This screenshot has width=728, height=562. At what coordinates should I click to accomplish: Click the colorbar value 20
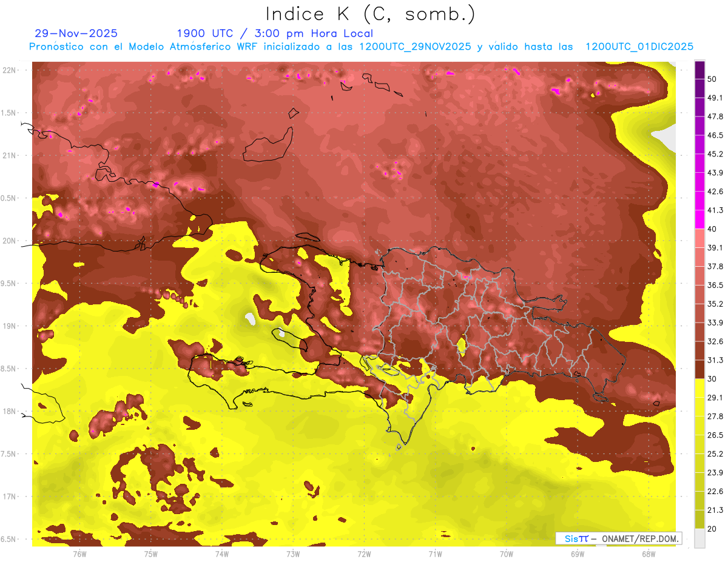713,529
